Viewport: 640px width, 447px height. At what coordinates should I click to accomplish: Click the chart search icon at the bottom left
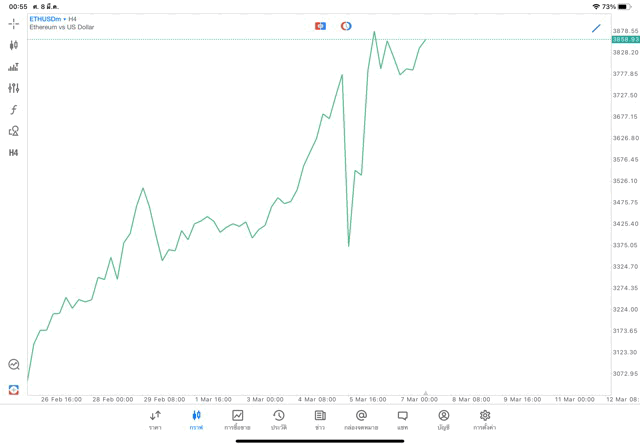click(13, 365)
